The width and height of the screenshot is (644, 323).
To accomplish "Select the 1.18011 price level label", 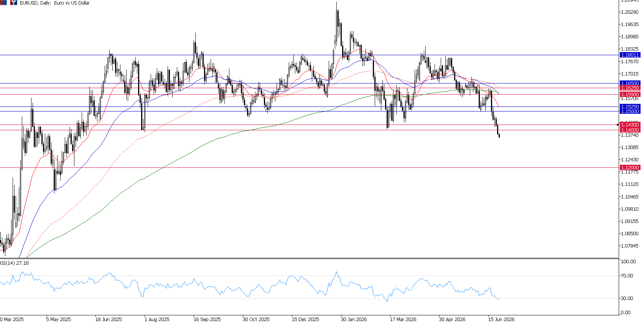I will [630, 55].
